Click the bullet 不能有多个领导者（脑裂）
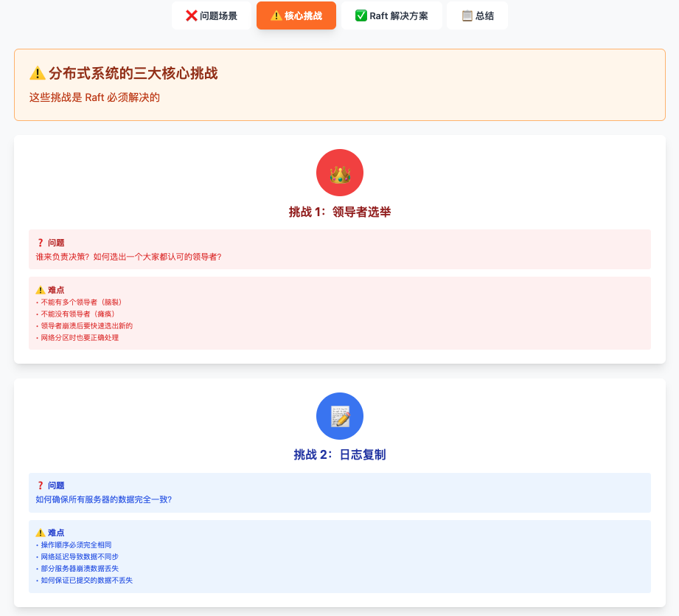Image resolution: width=679 pixels, height=616 pixels. pos(81,302)
